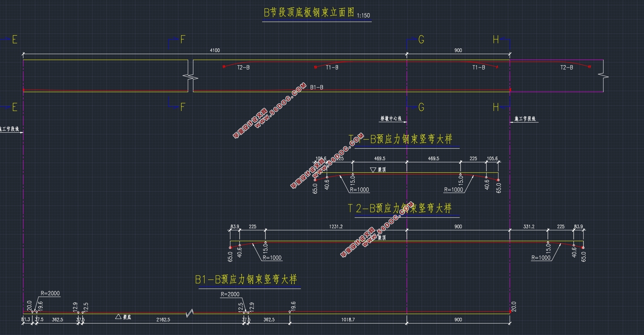Image resolution: width=644 pixels, height=335 pixels.
Task: Pick the yellow G section mark above beam
Action: tap(421, 40)
